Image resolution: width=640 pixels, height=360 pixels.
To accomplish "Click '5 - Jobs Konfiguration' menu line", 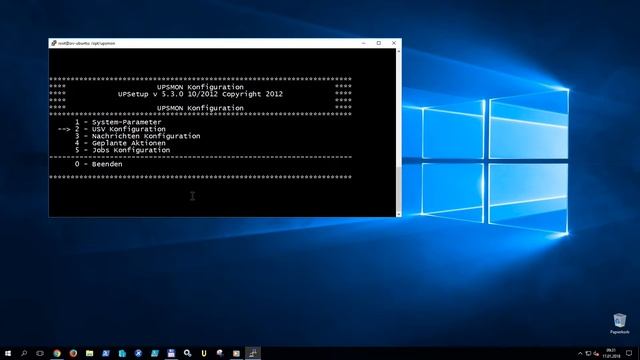I will tap(122, 150).
